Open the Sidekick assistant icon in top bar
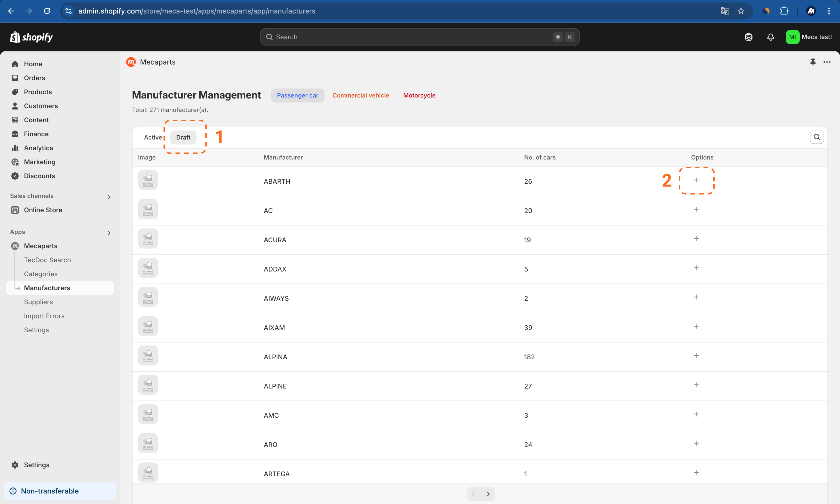The image size is (840, 504). (x=749, y=37)
